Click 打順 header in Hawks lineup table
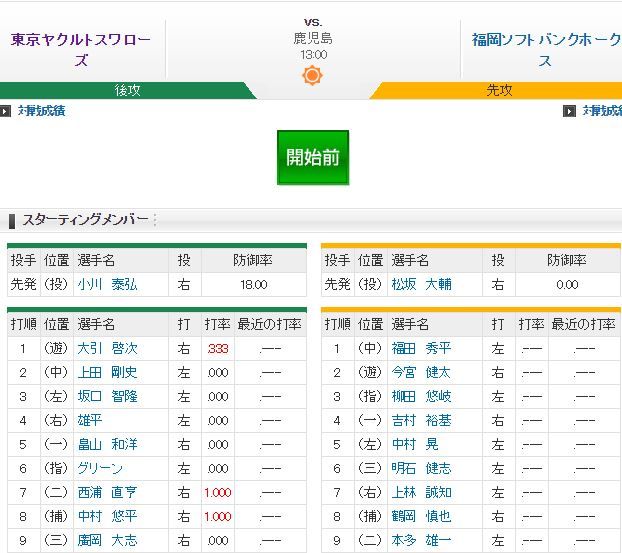 [338, 325]
